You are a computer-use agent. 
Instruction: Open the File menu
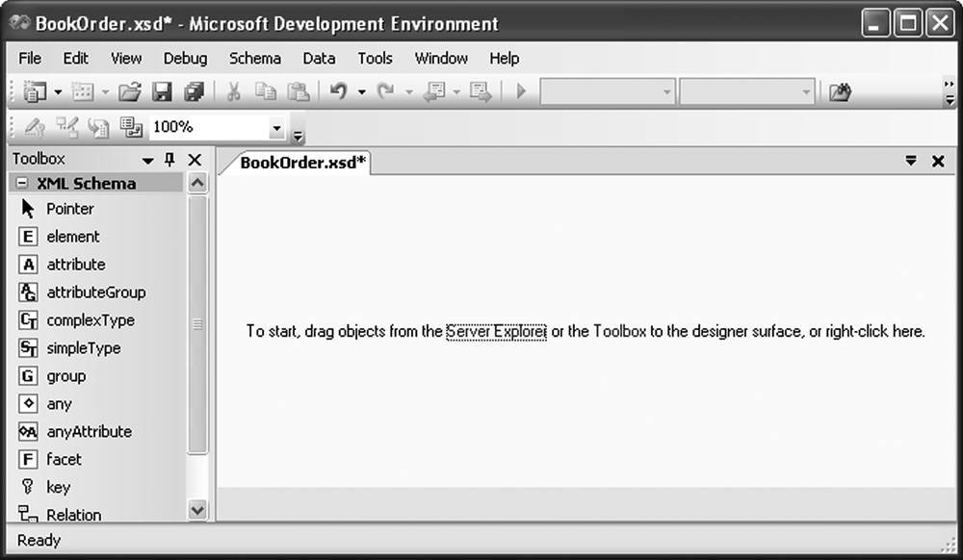[x=30, y=59]
